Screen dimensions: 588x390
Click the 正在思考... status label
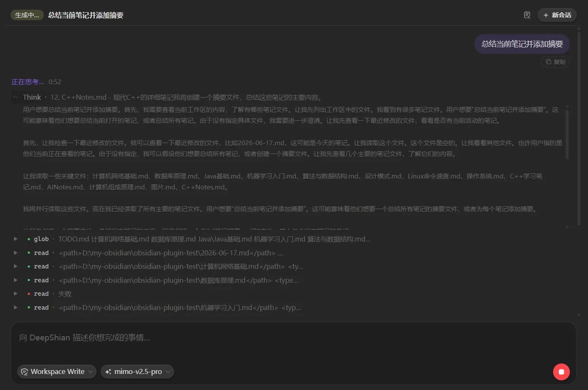point(28,82)
